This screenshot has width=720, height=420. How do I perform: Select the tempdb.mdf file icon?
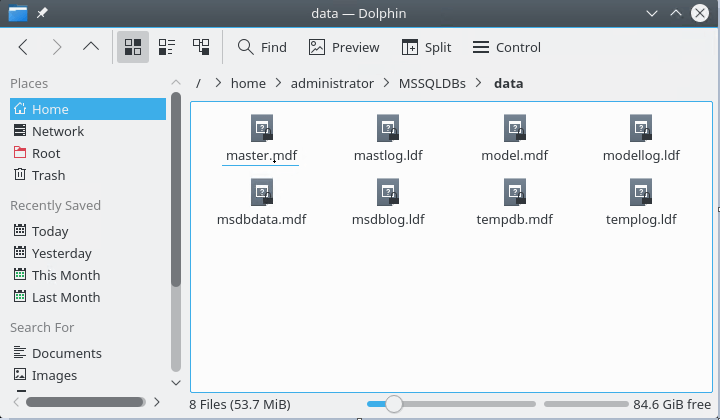click(515, 192)
